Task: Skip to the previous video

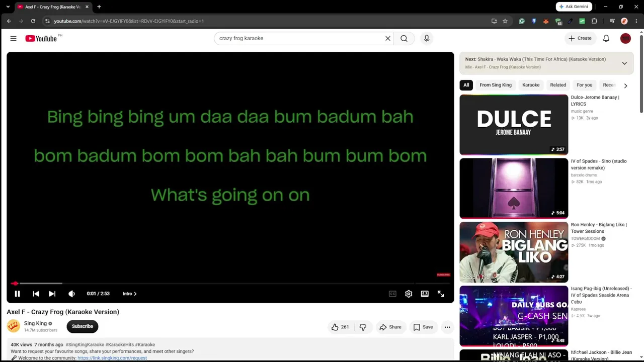Action: pos(36,294)
